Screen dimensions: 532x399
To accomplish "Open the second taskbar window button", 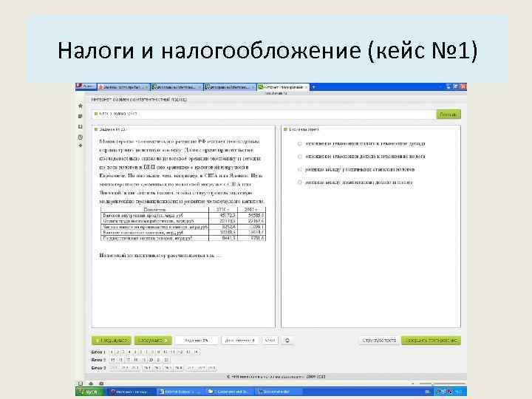I will 180,392.
